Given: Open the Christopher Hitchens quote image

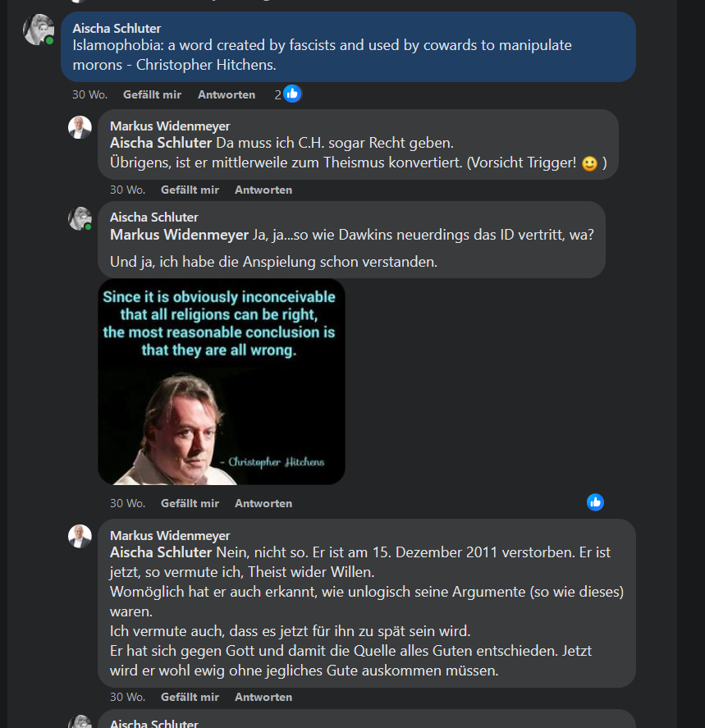Looking at the screenshot, I should coord(222,382).
